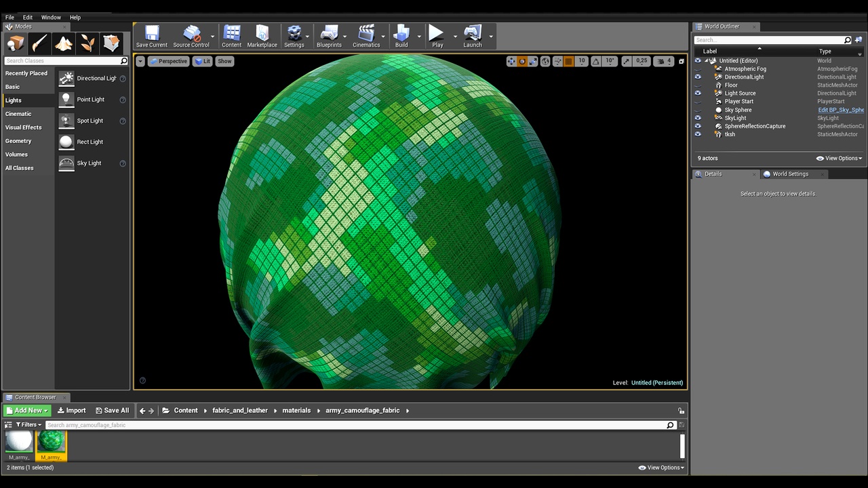This screenshot has height=488, width=868.
Task: Select the Foliage mode leaf icon
Action: 87,43
